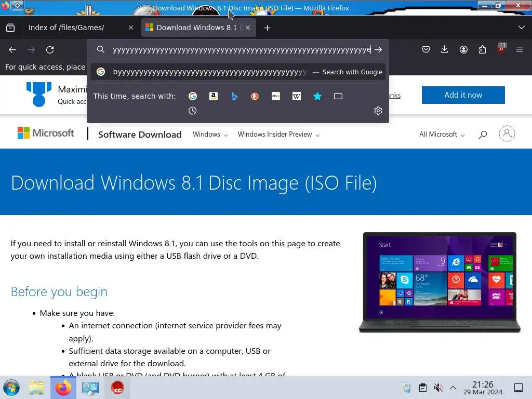
Task: Expand Windows Insider Preview dropdown
Action: tap(278, 135)
